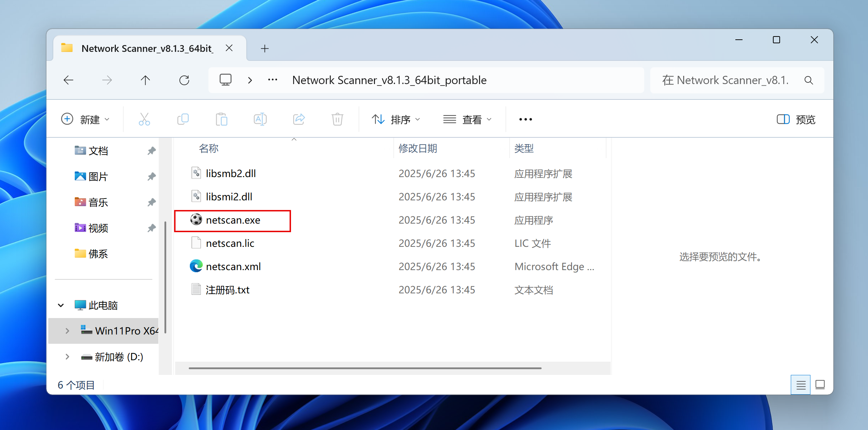Click the Delete trash icon
The height and width of the screenshot is (430, 868).
click(x=337, y=119)
